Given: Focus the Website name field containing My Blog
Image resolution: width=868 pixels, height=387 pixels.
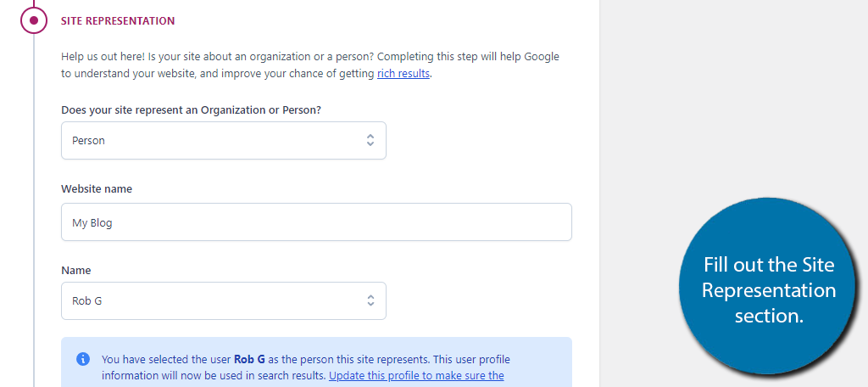Looking at the screenshot, I should click(316, 222).
